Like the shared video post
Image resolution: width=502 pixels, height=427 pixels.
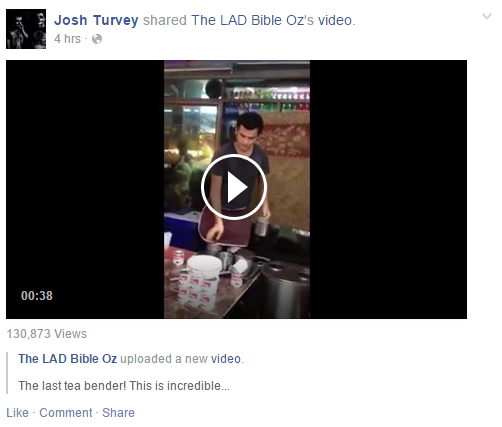17,413
